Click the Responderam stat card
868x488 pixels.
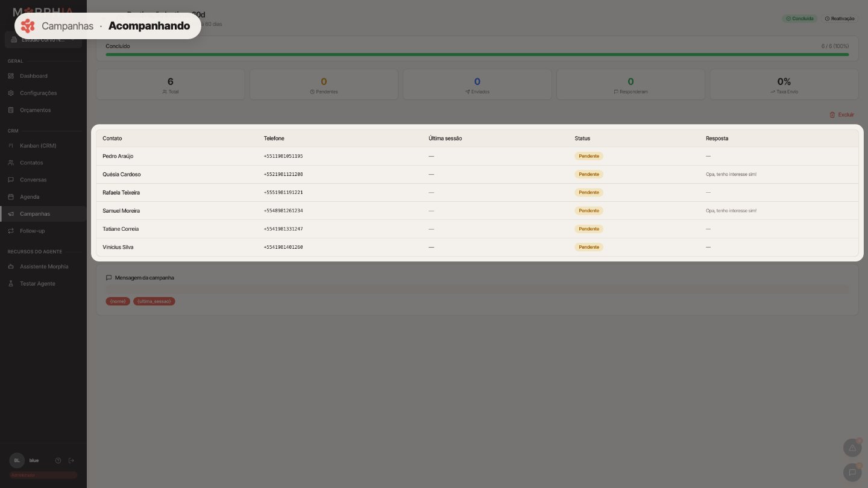pyautogui.click(x=631, y=84)
